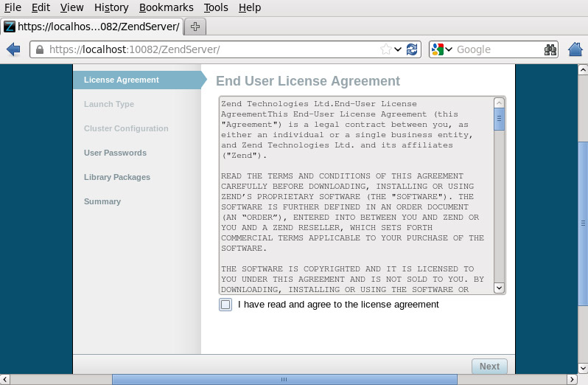Open the Edit menu
Viewport: 588px width, 385px height.
tap(41, 7)
